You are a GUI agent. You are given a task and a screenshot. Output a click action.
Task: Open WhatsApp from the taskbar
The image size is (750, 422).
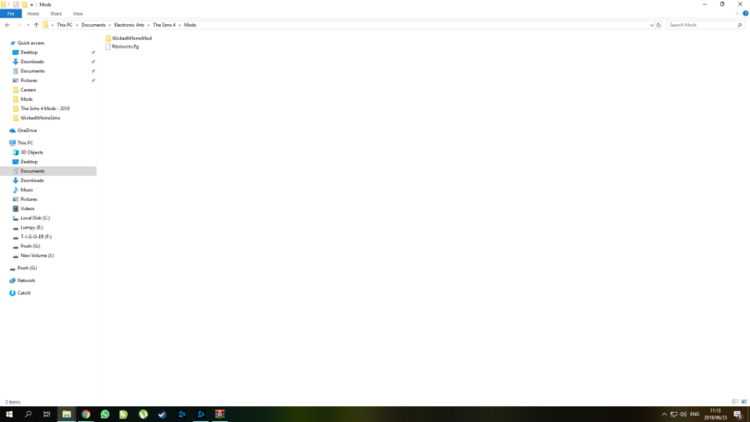[x=105, y=414]
